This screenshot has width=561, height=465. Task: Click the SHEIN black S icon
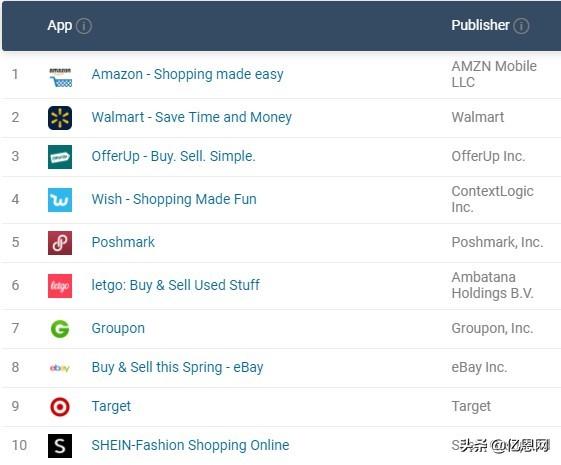pyautogui.click(x=60, y=446)
